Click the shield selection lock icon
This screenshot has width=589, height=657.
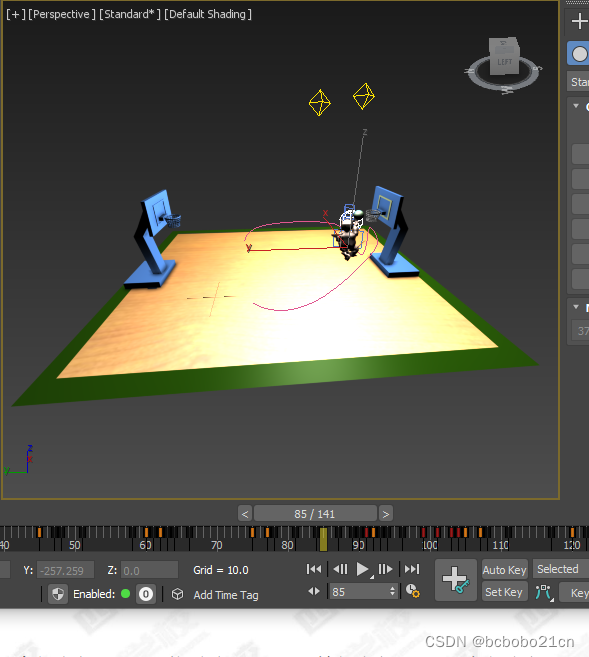coord(58,594)
